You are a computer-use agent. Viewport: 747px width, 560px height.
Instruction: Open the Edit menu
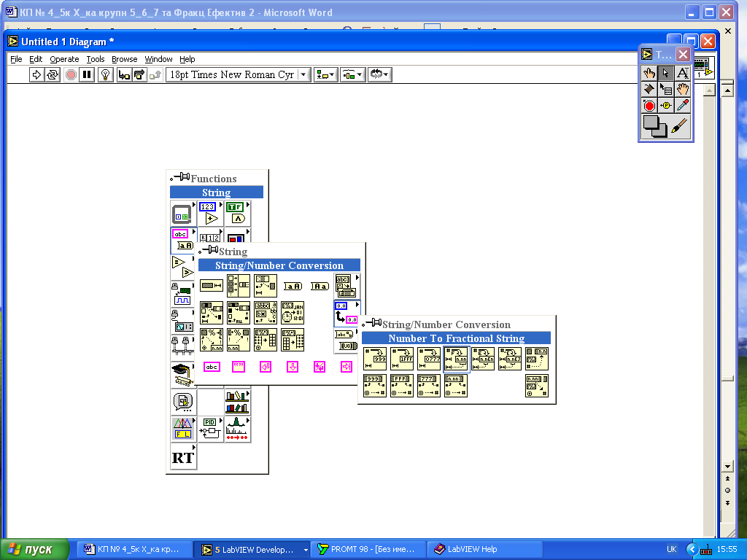[x=36, y=59]
